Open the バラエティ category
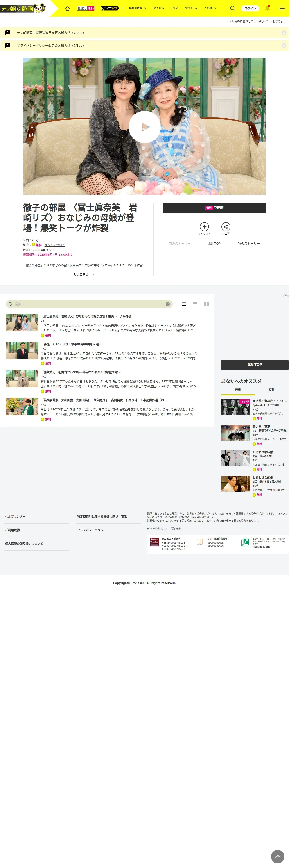The image size is (289, 868). 191,8
